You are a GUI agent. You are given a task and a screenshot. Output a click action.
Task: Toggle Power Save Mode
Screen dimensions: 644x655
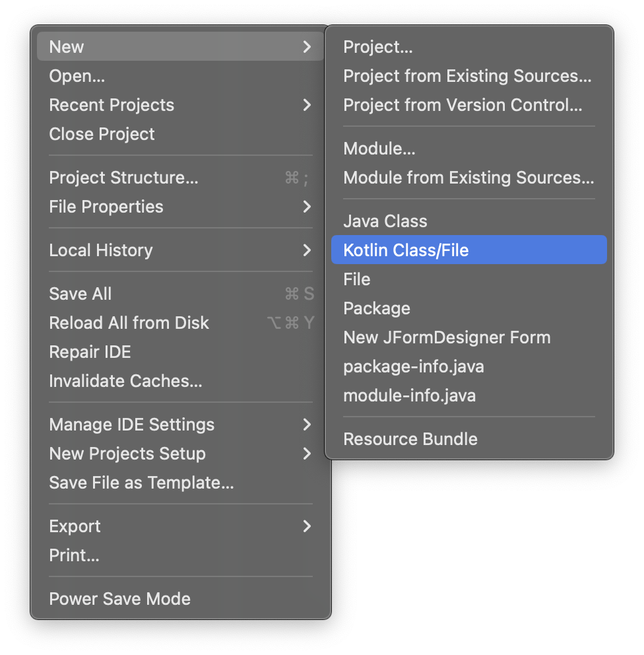(x=119, y=599)
